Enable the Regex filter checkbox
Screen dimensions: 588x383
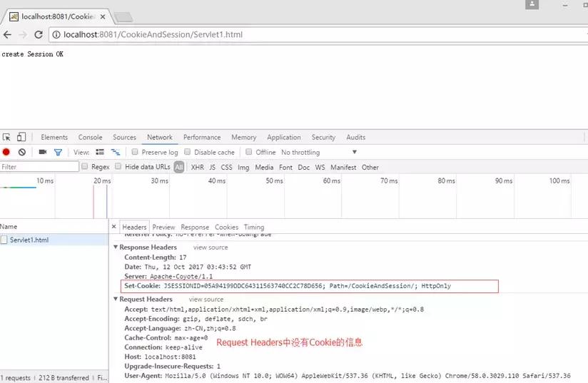point(85,166)
